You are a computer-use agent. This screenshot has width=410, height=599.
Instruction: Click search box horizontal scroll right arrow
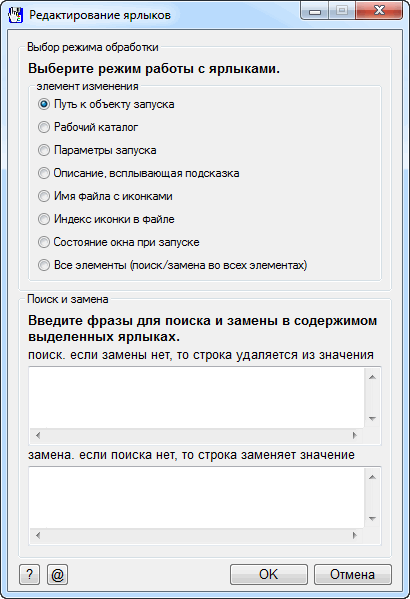355,435
